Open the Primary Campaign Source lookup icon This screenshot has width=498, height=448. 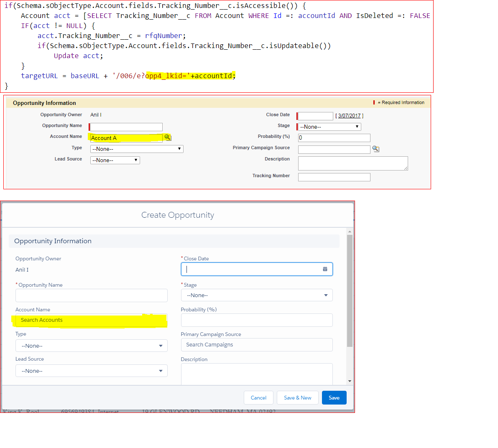click(375, 149)
